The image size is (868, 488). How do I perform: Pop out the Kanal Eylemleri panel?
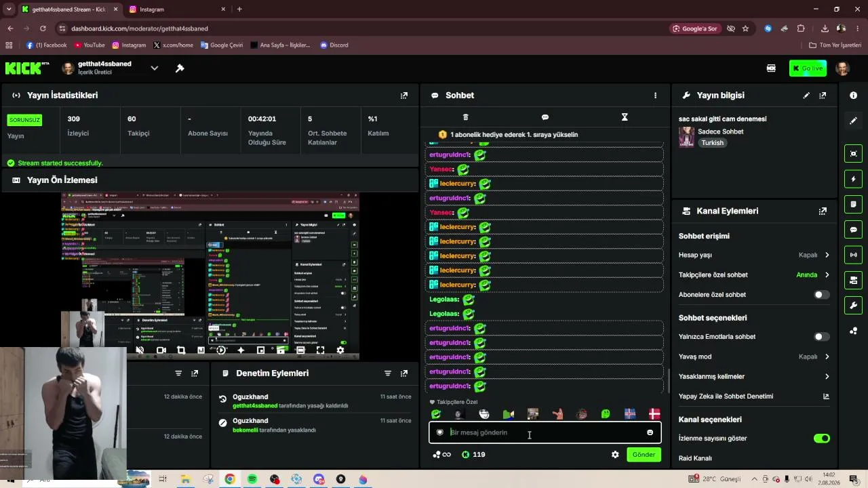click(x=823, y=211)
